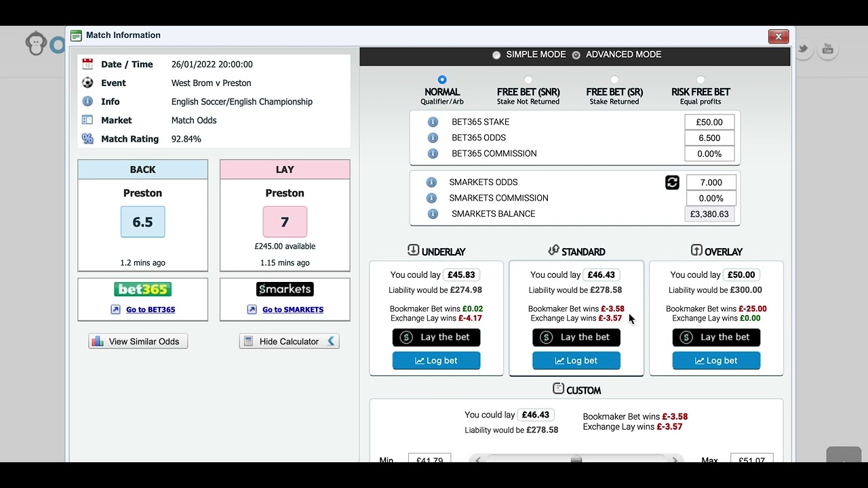Click the info icon beside SMARKETS ODDS
Screen dimensions: 868x488
(431, 182)
